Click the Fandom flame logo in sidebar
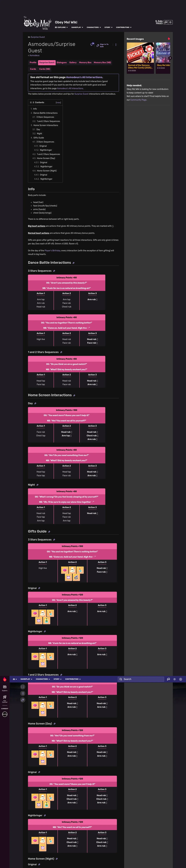 [5, 680]
